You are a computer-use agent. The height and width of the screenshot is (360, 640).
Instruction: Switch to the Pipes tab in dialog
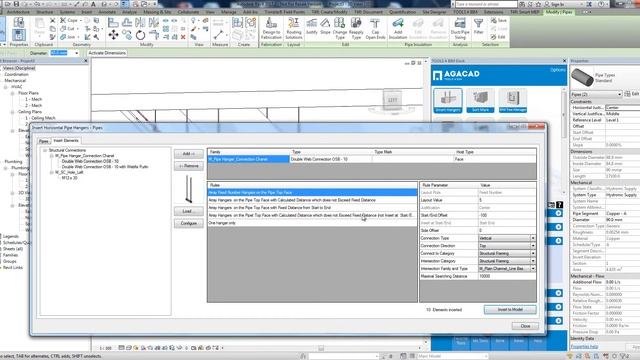tap(44, 141)
